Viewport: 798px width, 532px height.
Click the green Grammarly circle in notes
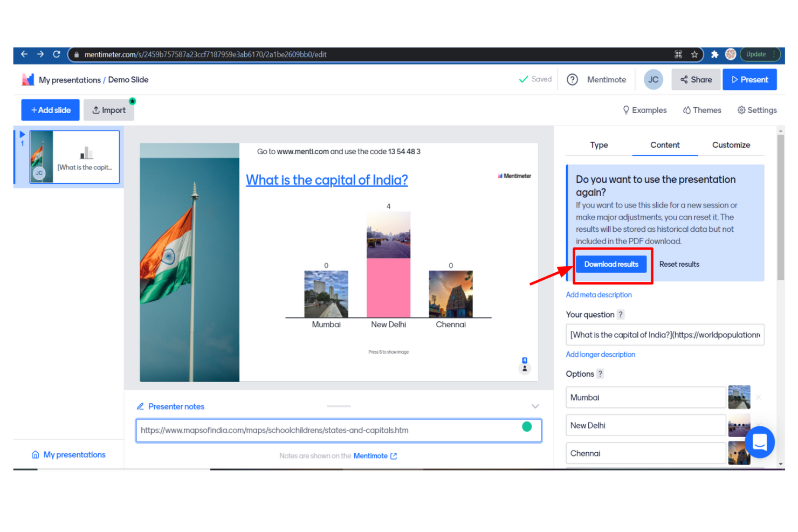pos(527,427)
